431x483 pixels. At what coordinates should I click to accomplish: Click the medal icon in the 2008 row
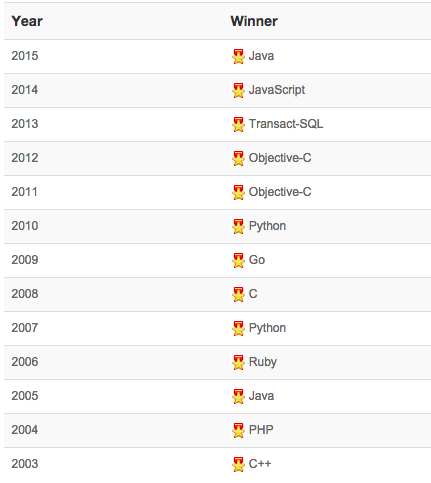click(238, 294)
